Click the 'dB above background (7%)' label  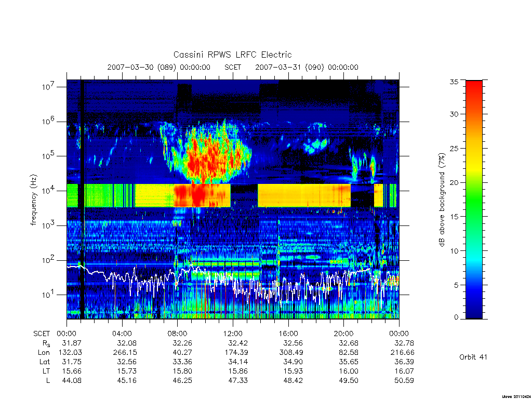tap(442, 199)
